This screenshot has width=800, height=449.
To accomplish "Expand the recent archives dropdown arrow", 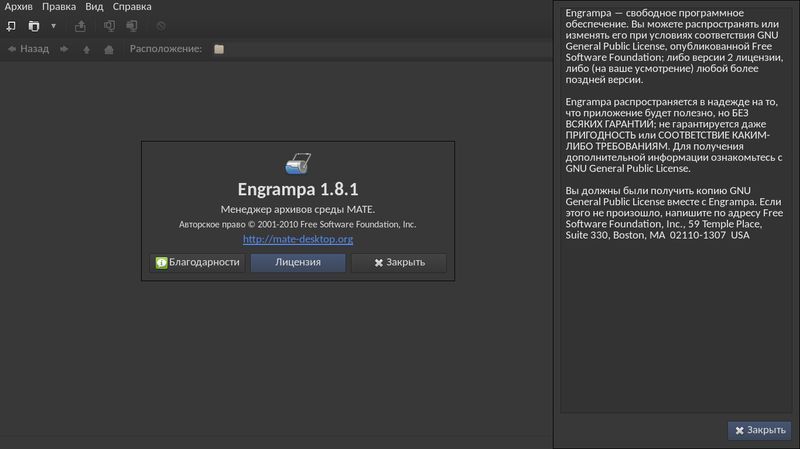I will click(53, 26).
